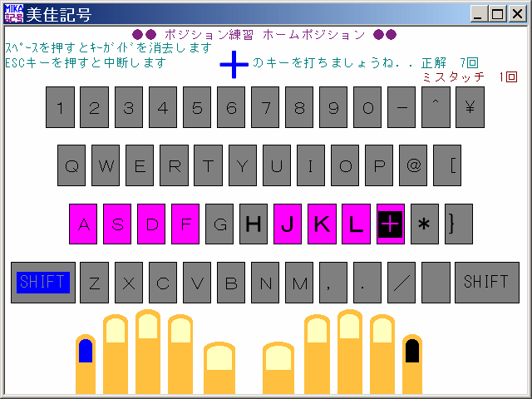Select the magenta J key
Viewport: 532px width, 399px height.
click(x=288, y=224)
